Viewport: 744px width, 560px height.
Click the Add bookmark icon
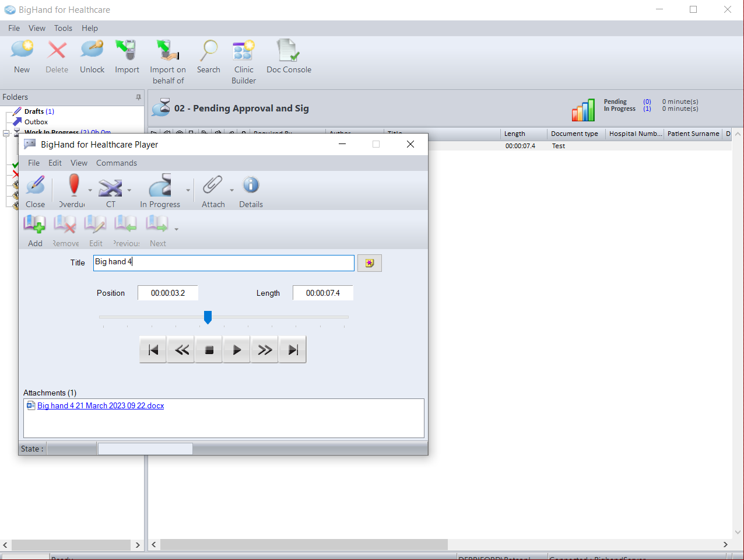tap(34, 225)
